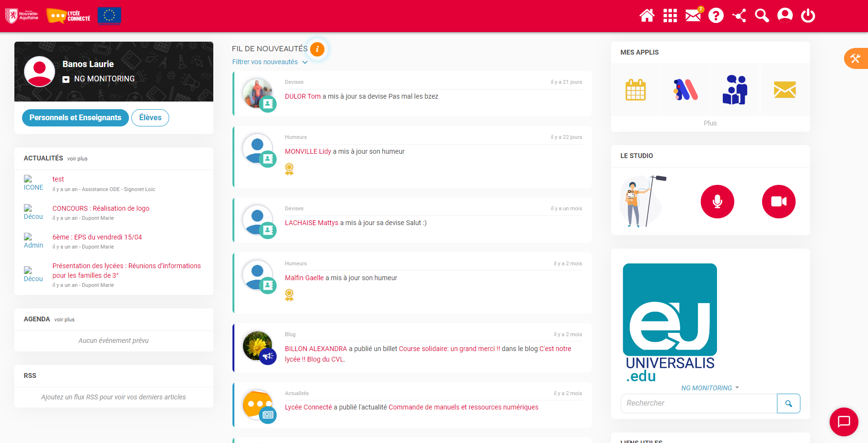Open the calendar app in Mes Applis
Screen dimensions: 868x443
pyautogui.click(x=636, y=90)
